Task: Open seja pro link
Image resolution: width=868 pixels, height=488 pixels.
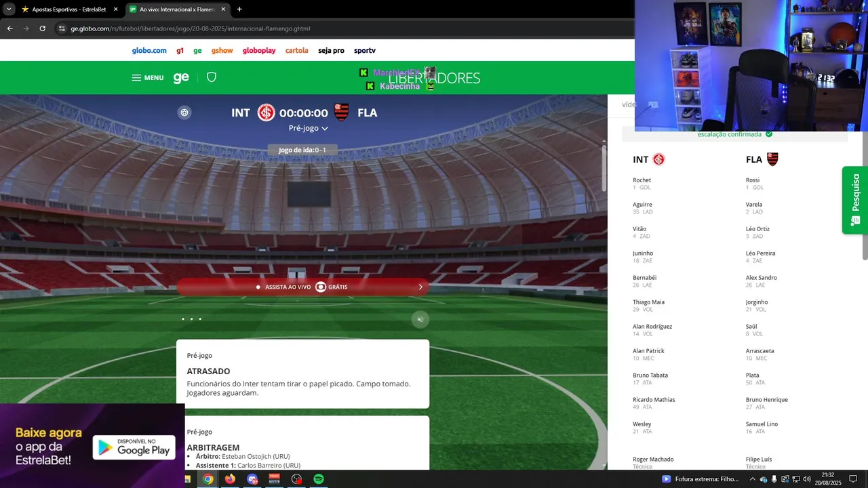Action: [x=331, y=51]
